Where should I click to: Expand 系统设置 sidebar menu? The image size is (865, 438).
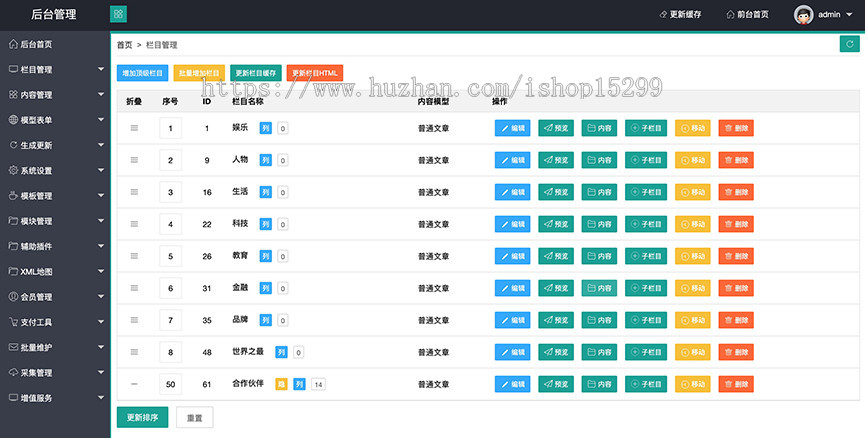(x=55, y=170)
